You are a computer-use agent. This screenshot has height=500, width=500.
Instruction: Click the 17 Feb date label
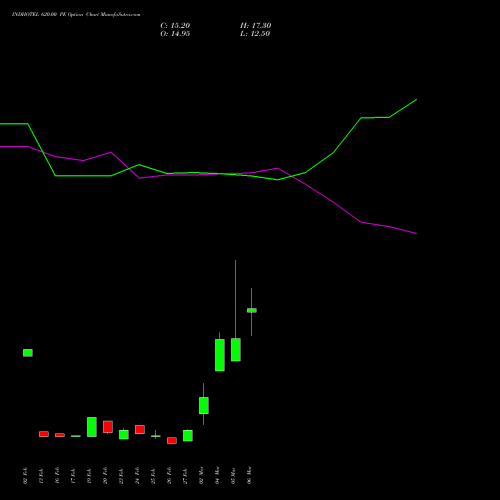point(73,476)
